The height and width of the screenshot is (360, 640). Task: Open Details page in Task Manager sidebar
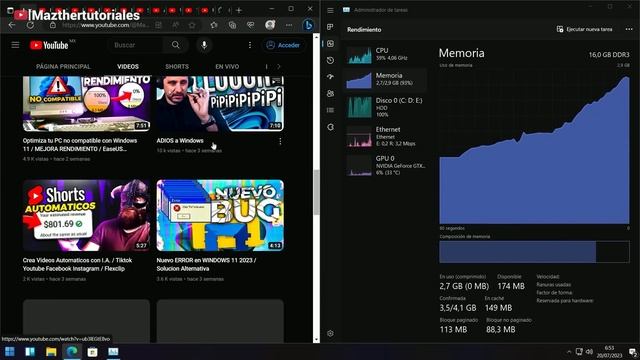click(x=330, y=110)
